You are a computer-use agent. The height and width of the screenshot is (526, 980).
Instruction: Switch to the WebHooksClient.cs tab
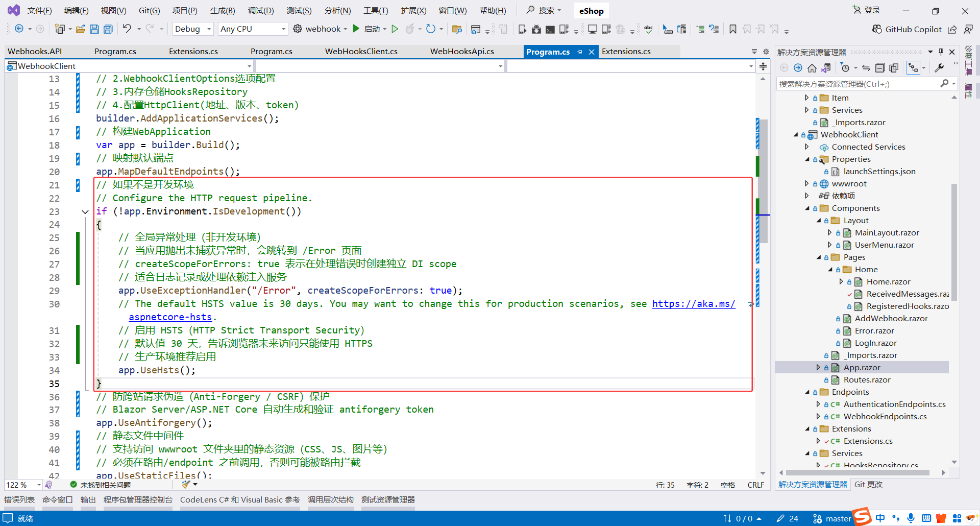361,52
